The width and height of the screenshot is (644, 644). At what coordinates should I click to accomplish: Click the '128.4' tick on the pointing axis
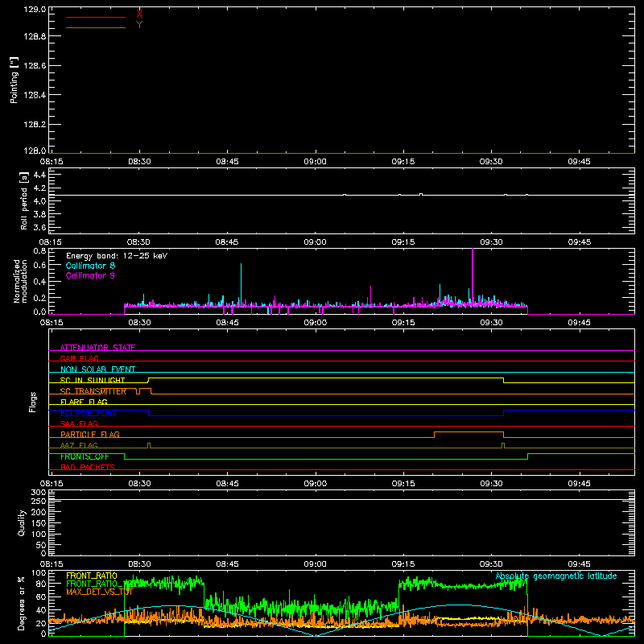[x=35, y=95]
